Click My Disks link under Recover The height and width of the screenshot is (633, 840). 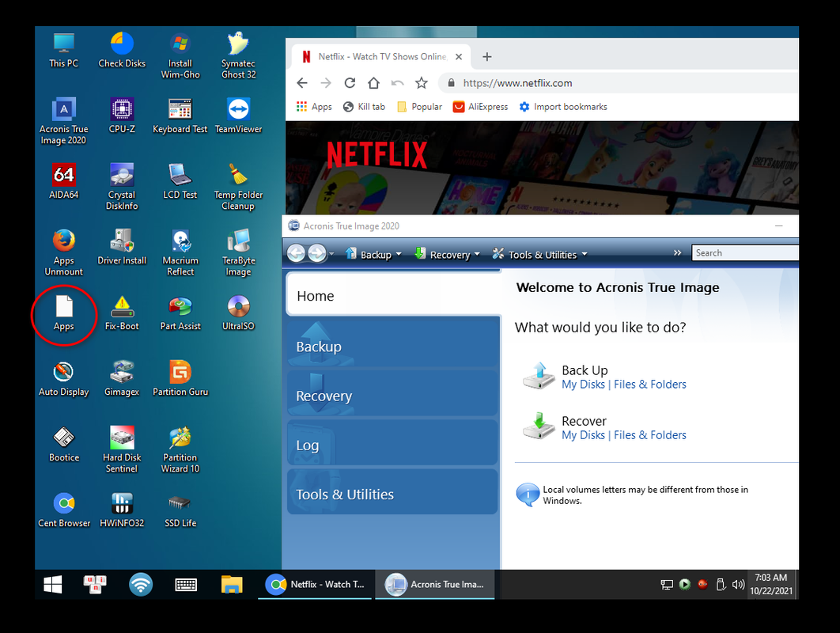[x=583, y=435]
